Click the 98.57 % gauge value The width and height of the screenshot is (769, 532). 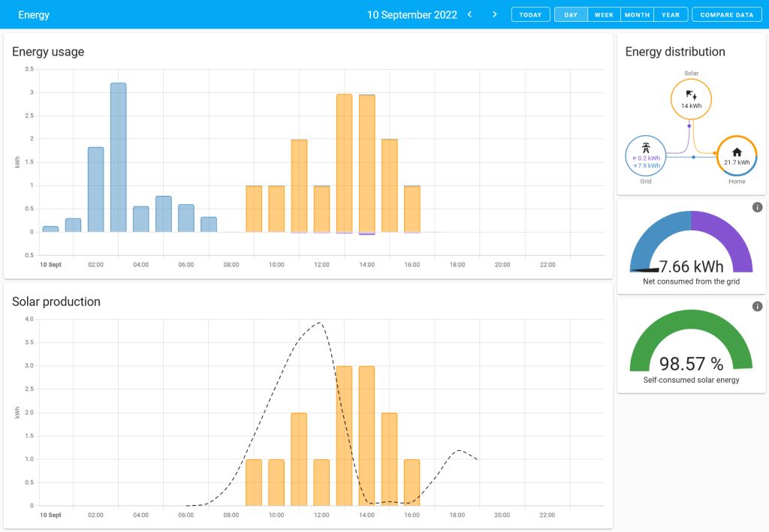(691, 363)
